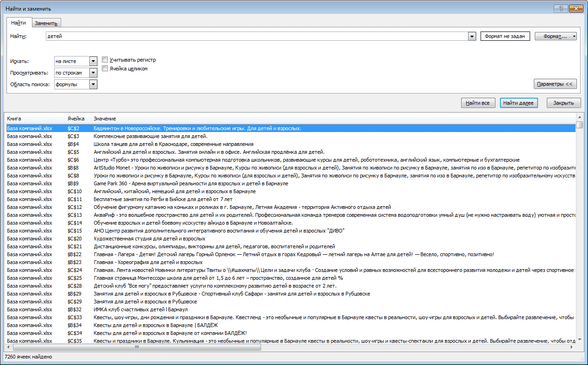Select the result row for cell $C$8
This screenshot has width=588, height=365.
[x=290, y=176]
